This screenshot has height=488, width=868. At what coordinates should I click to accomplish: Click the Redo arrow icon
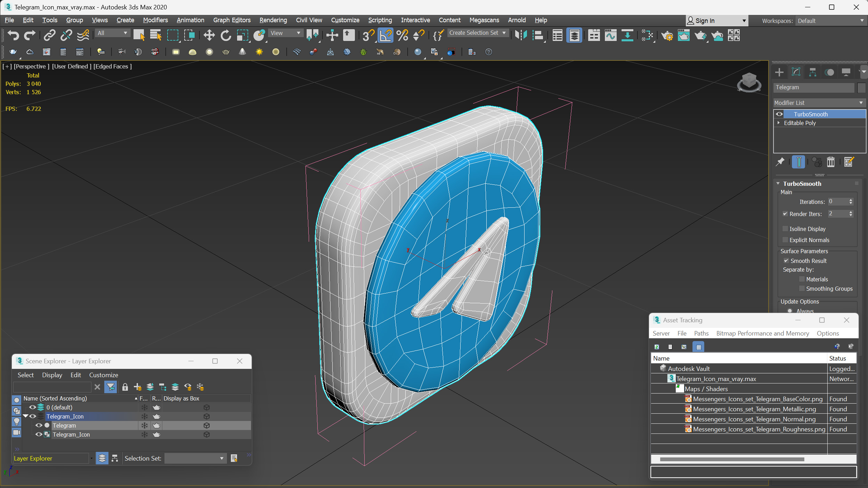pyautogui.click(x=30, y=35)
